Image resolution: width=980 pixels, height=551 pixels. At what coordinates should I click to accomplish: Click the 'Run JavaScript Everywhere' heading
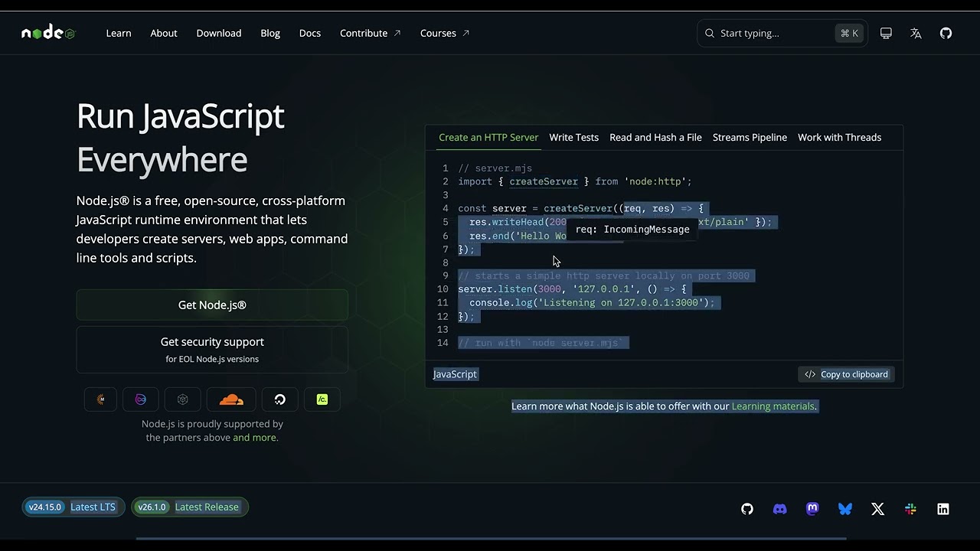click(x=181, y=138)
